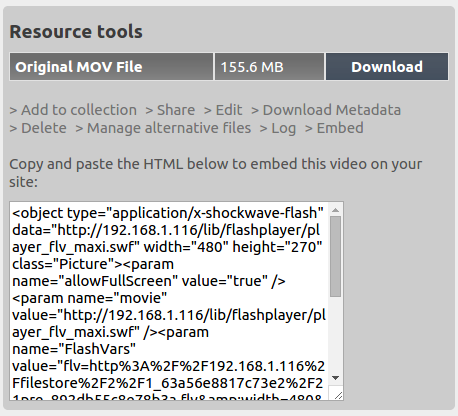The image size is (458, 416).
Task: Click the Download button for the MOV file
Action: (x=387, y=67)
